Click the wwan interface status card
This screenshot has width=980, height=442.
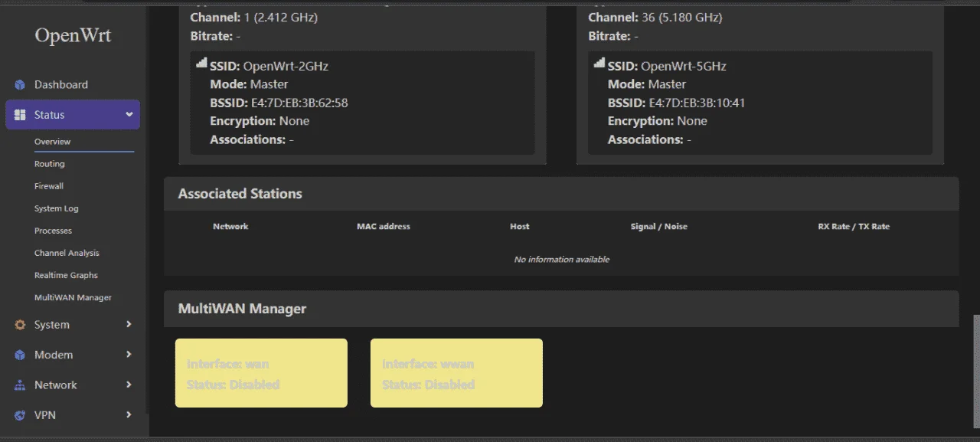(x=456, y=373)
